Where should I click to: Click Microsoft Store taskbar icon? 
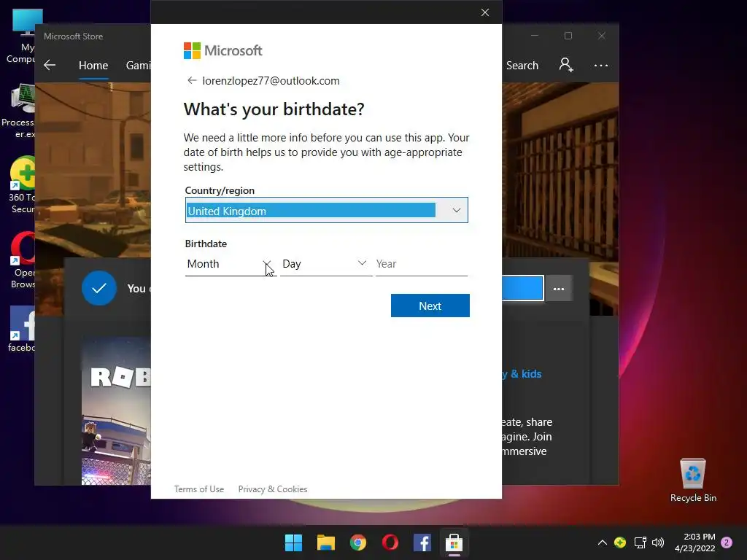coord(454,542)
